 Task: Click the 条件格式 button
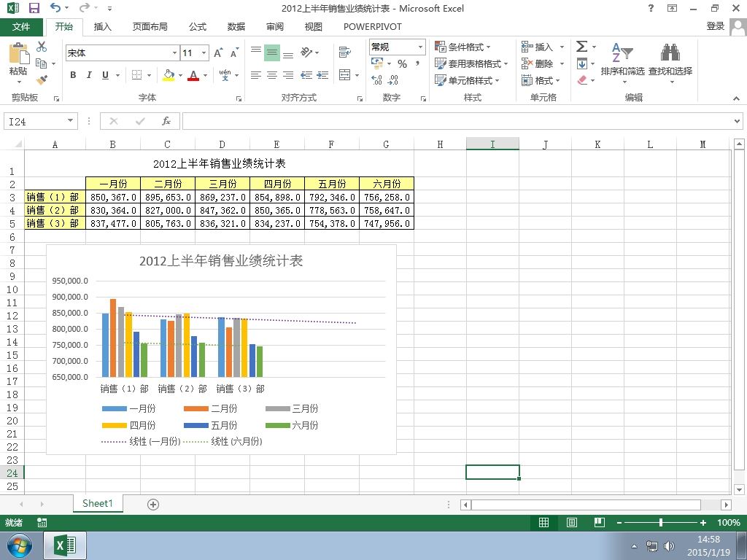(463, 47)
